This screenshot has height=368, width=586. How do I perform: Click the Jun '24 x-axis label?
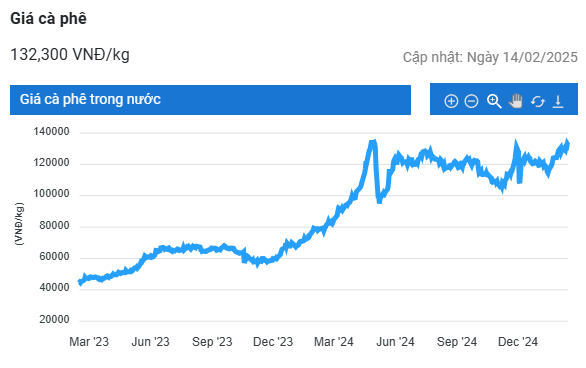(395, 341)
